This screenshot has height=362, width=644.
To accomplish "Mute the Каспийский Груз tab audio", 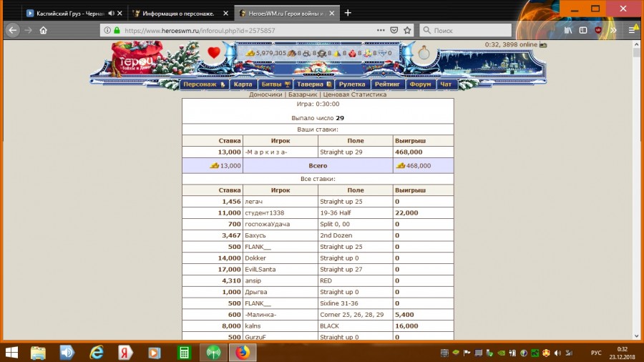I will coord(112,13).
